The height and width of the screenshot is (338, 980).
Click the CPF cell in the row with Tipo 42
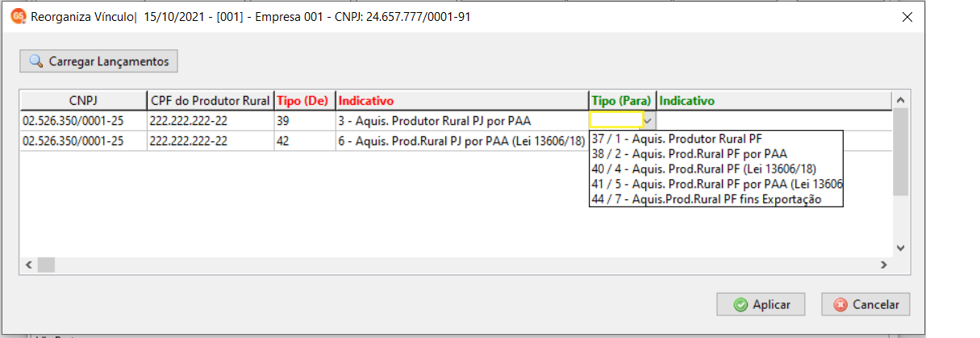click(210, 140)
